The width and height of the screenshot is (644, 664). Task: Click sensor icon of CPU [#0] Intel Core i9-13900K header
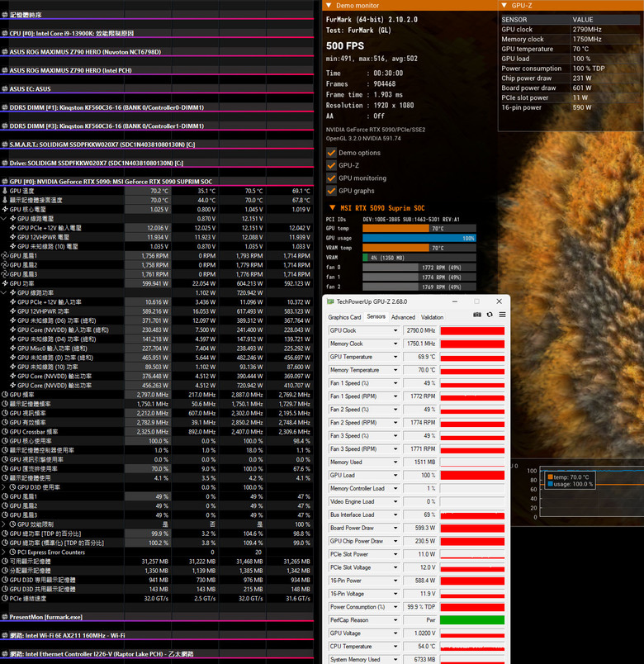coord(5,34)
